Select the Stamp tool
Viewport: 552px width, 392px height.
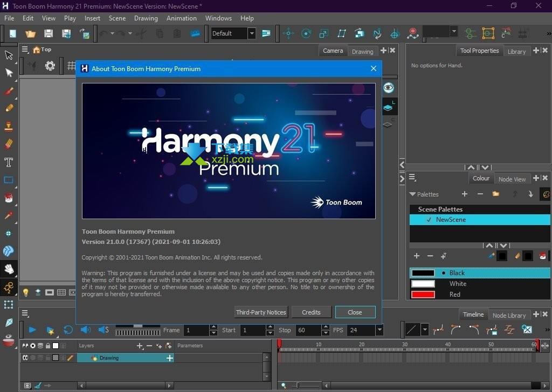tap(9, 126)
